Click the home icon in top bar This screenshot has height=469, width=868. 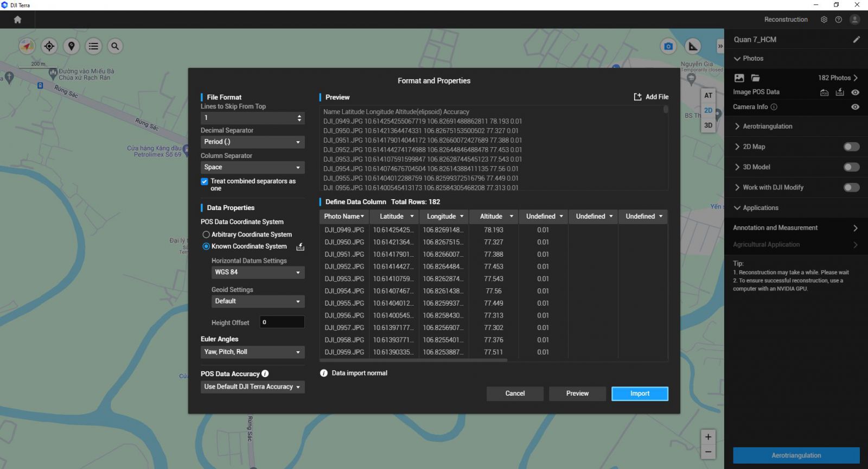(17, 20)
